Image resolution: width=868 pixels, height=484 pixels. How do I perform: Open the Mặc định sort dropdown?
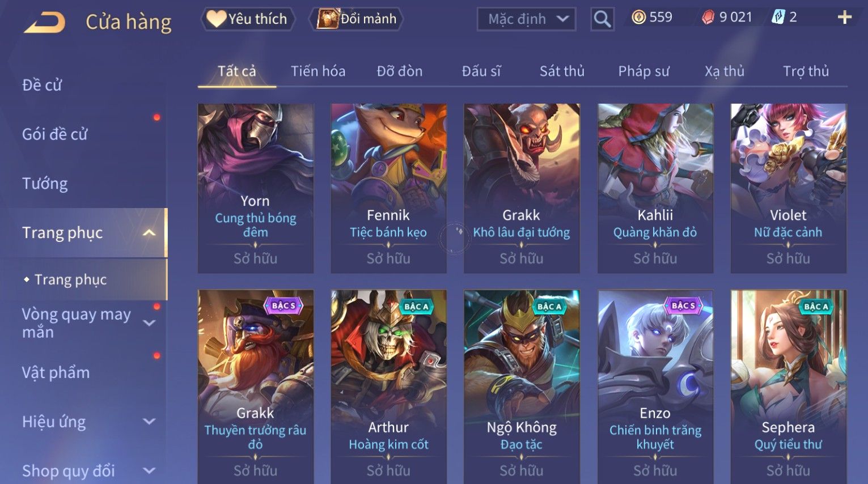pyautogui.click(x=526, y=19)
